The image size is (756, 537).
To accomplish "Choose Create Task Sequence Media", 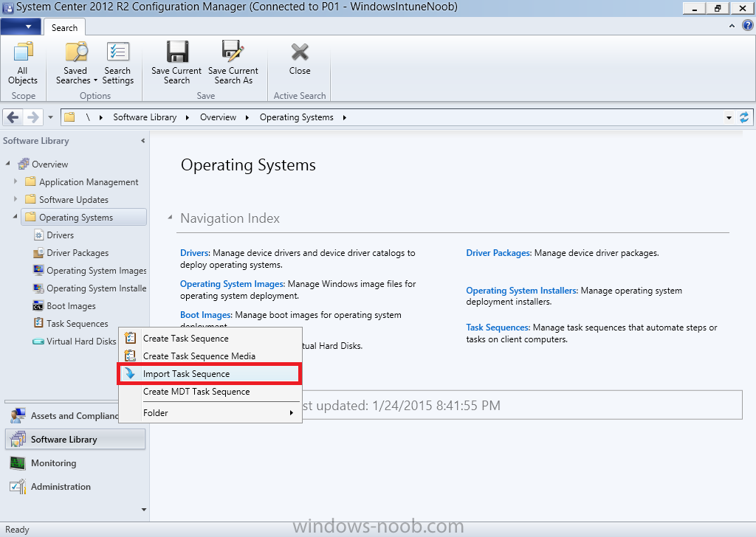I will pyautogui.click(x=210, y=356).
